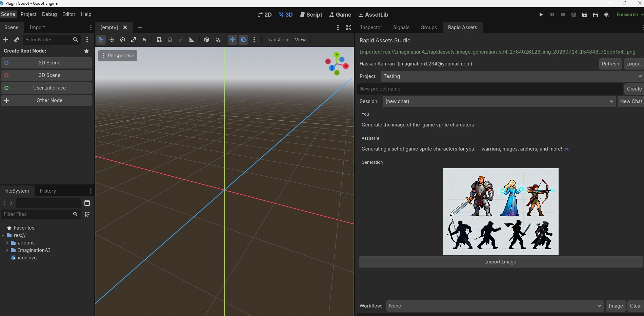Viewport: 644px width, 316px height.
Task: Open sun and environment settings dots menu
Action: coord(254,40)
